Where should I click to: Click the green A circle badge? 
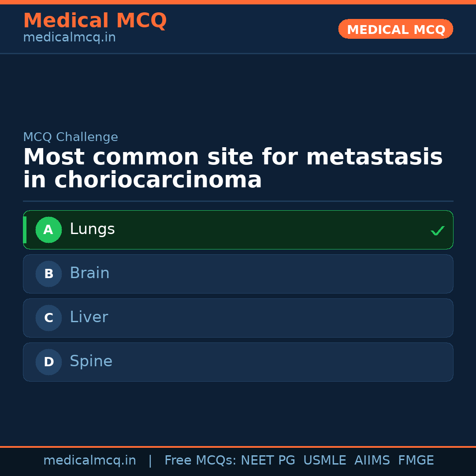[48, 230]
